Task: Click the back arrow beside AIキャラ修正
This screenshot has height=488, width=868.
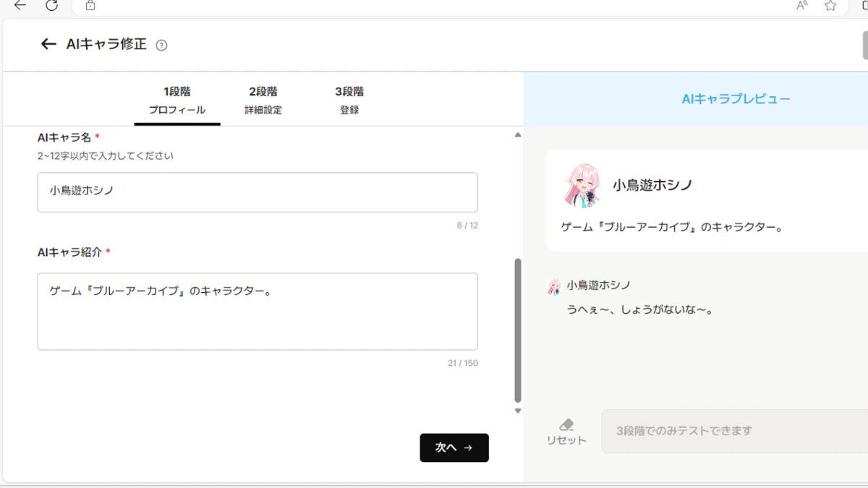Action: [48, 44]
